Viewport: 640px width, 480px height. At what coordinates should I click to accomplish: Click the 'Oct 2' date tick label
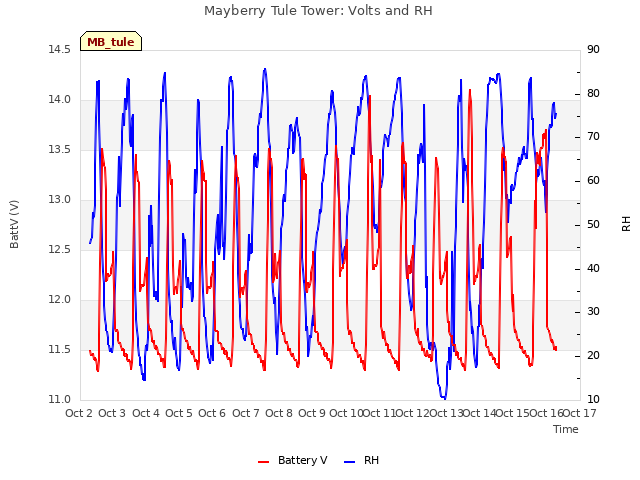(x=79, y=413)
